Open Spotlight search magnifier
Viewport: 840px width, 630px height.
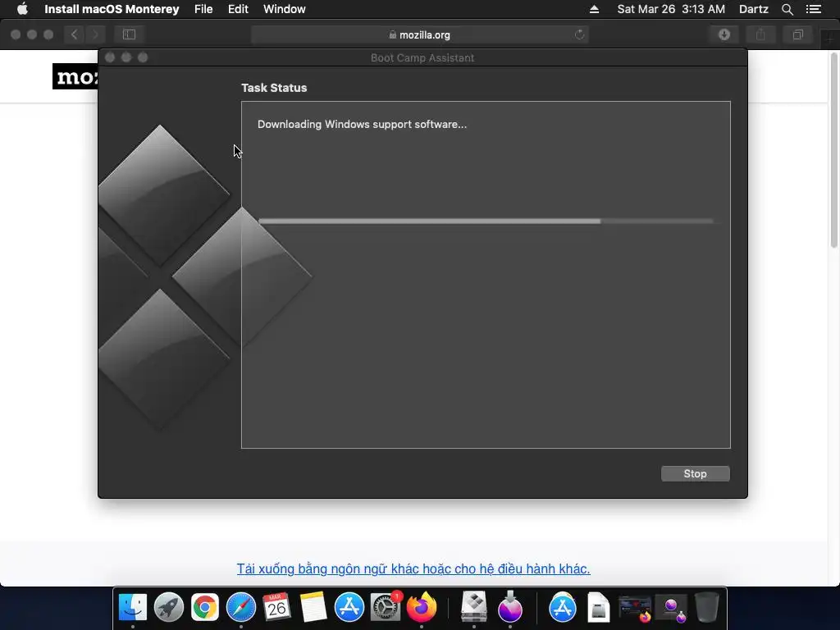[787, 9]
